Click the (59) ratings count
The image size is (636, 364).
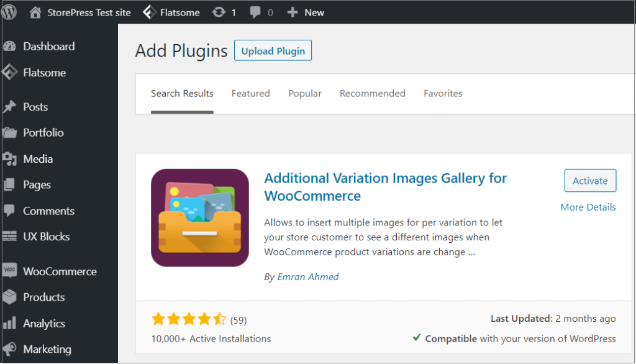point(238,320)
